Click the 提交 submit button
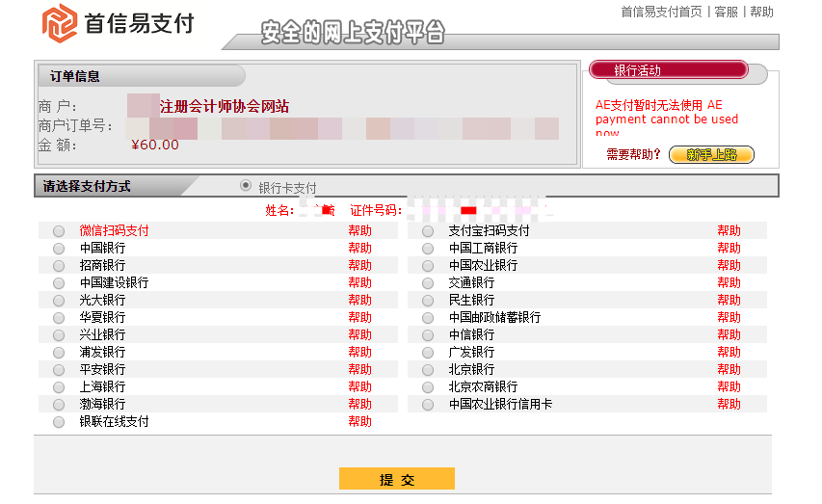822x504 pixels. [397, 478]
